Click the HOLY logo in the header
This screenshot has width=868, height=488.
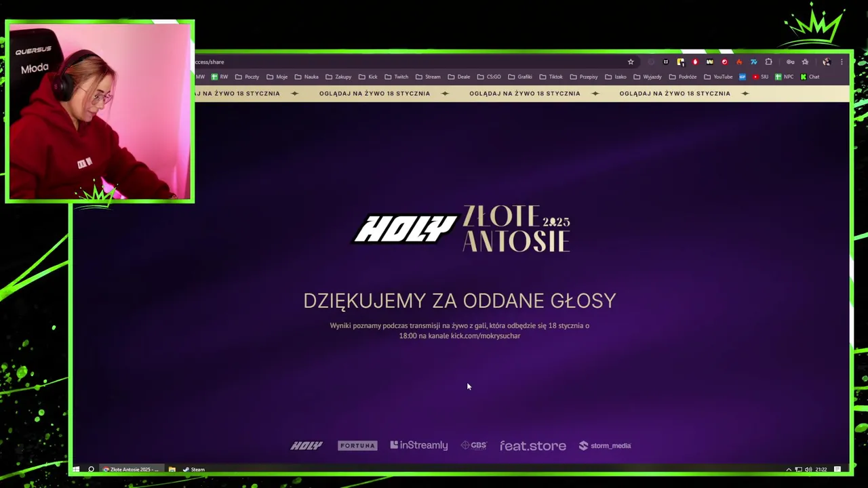(406, 228)
